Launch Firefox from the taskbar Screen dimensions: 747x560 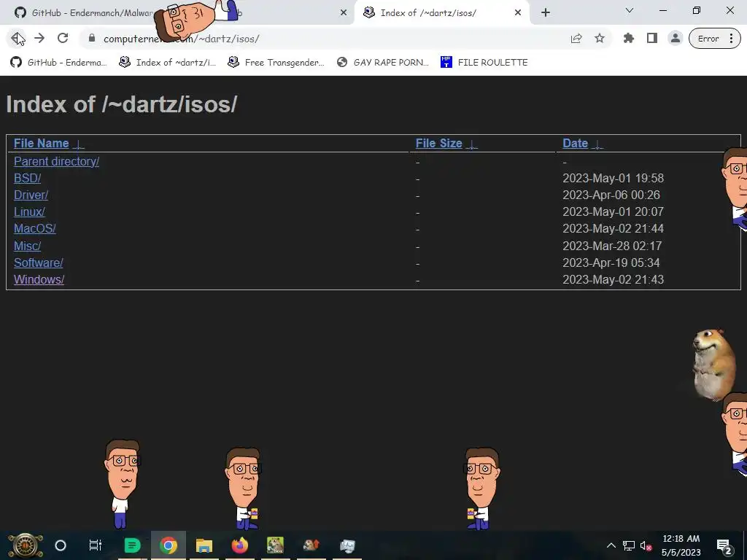(239, 545)
